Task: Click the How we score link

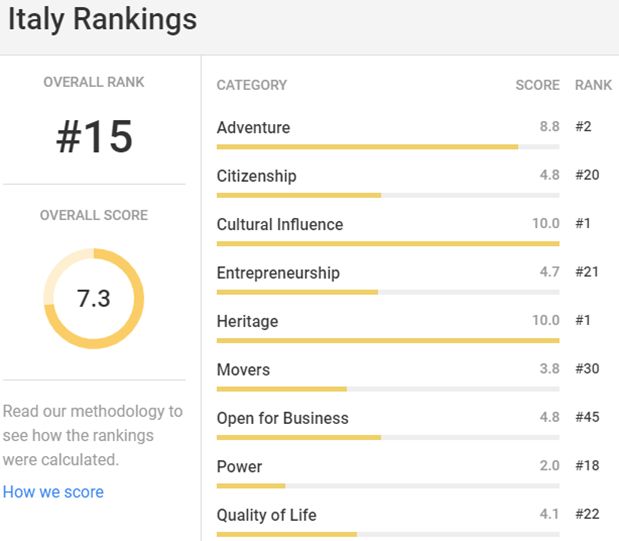Action: pyautogui.click(x=53, y=492)
